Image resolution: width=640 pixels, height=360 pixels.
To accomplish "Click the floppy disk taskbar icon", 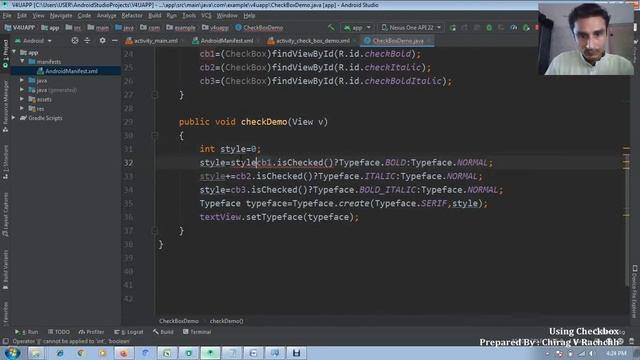I will pos(296,353).
